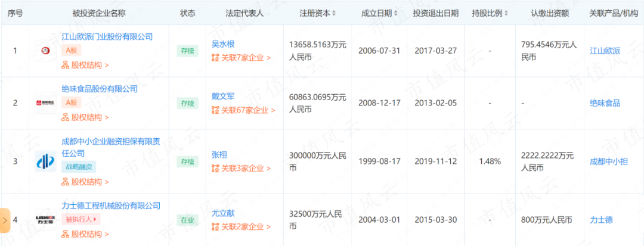
Task: Select registered capital 13658.5163万元人民币
Action: tap(318, 51)
